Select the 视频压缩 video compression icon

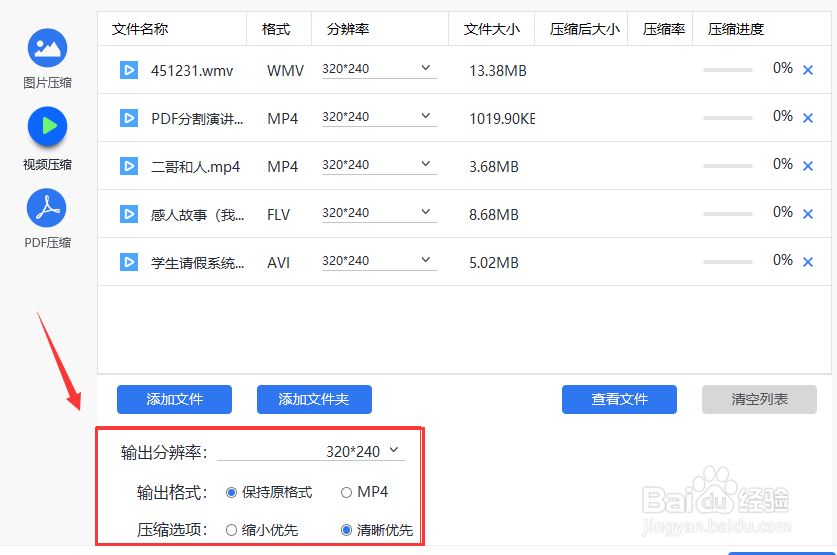tap(47, 126)
